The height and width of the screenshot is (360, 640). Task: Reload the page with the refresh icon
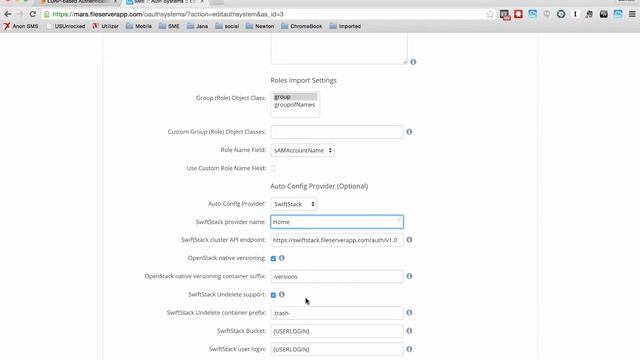click(x=33, y=14)
